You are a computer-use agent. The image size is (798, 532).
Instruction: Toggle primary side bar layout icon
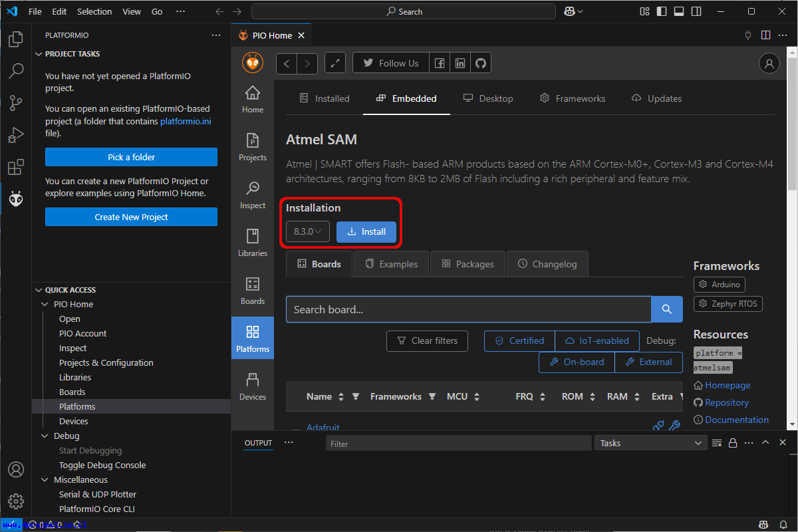[x=661, y=11]
